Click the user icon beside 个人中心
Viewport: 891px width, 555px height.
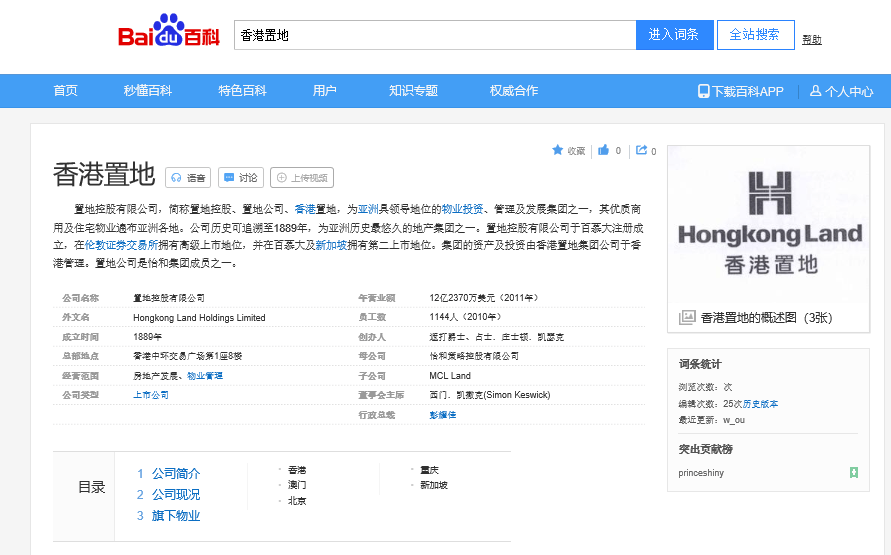815,91
